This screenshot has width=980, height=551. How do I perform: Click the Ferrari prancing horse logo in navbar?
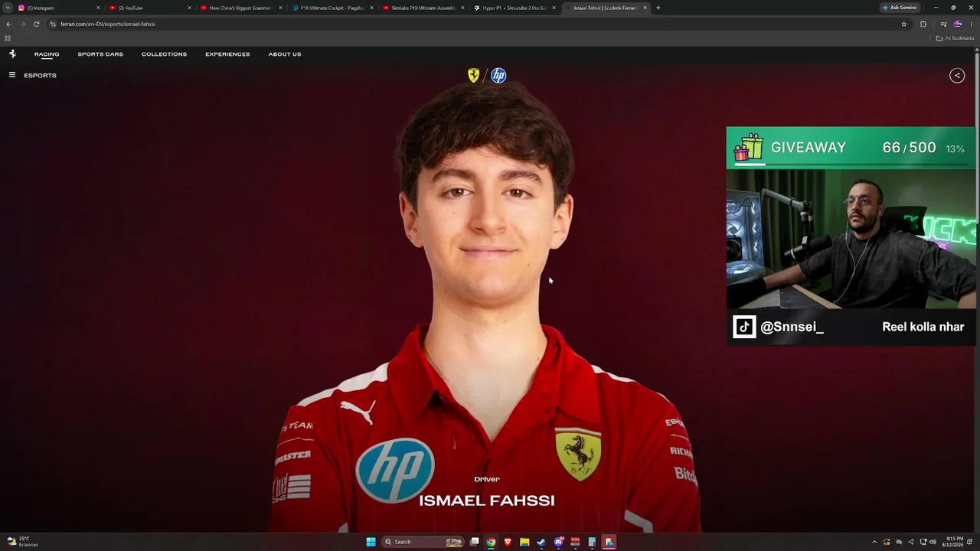click(x=12, y=54)
